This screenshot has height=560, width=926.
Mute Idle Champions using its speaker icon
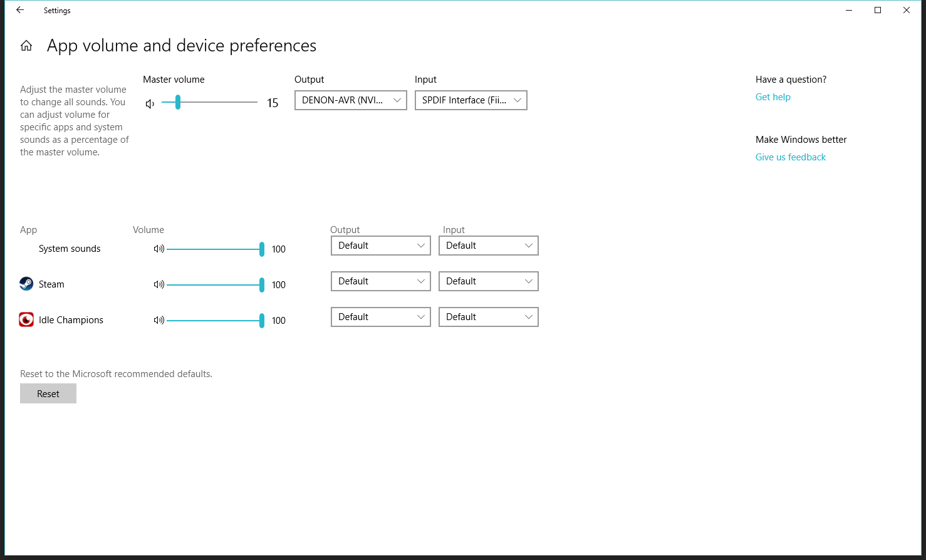point(159,320)
